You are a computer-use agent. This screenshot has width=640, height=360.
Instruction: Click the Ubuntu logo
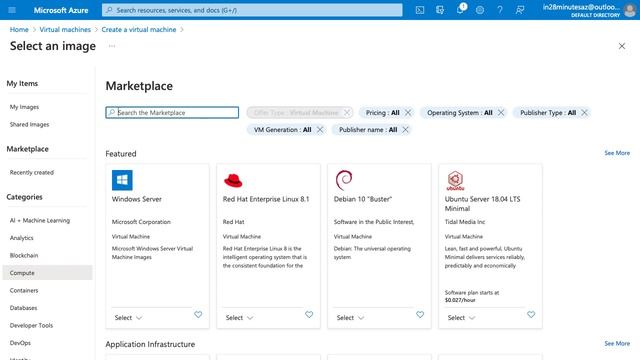click(455, 180)
